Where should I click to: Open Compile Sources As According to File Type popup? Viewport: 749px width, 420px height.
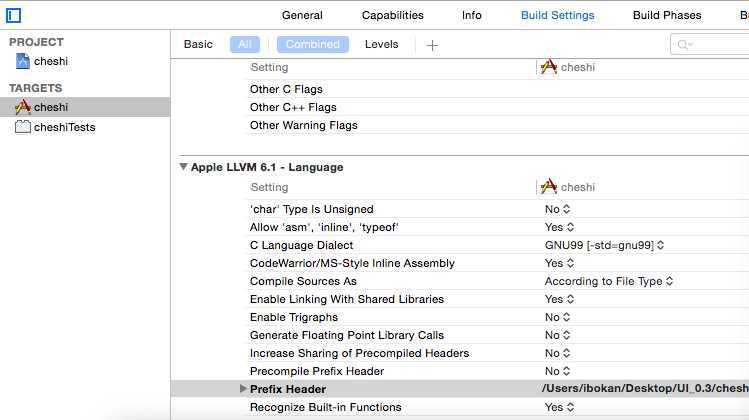[x=609, y=281]
